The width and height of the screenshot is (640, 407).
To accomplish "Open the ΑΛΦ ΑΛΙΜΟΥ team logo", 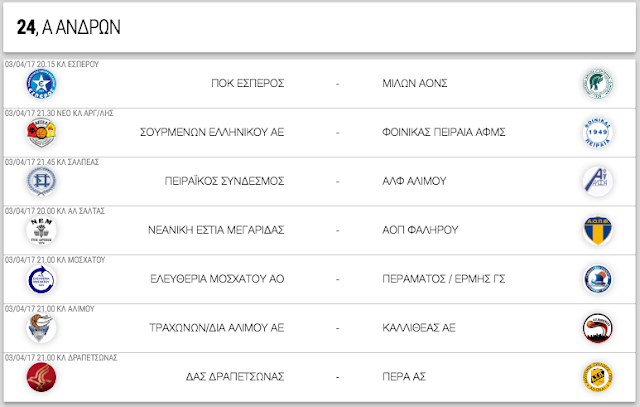I will tap(598, 182).
